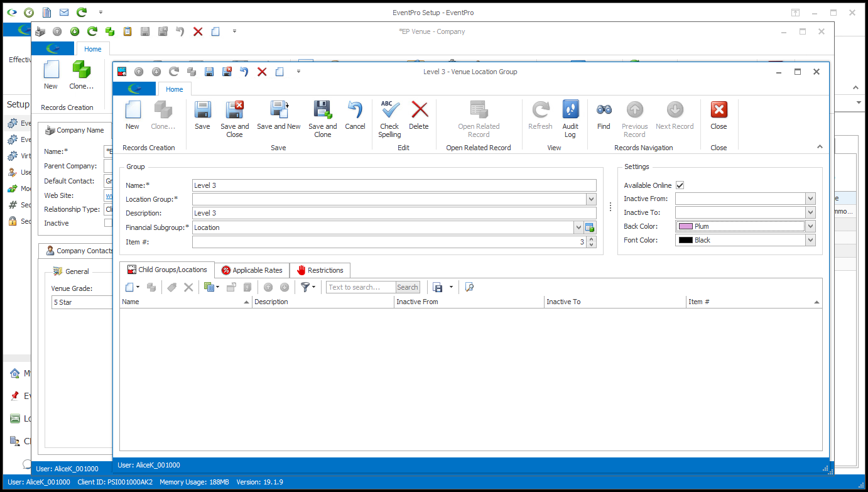Click the Text to search field
Screen dimensions: 868x492
click(x=361, y=287)
